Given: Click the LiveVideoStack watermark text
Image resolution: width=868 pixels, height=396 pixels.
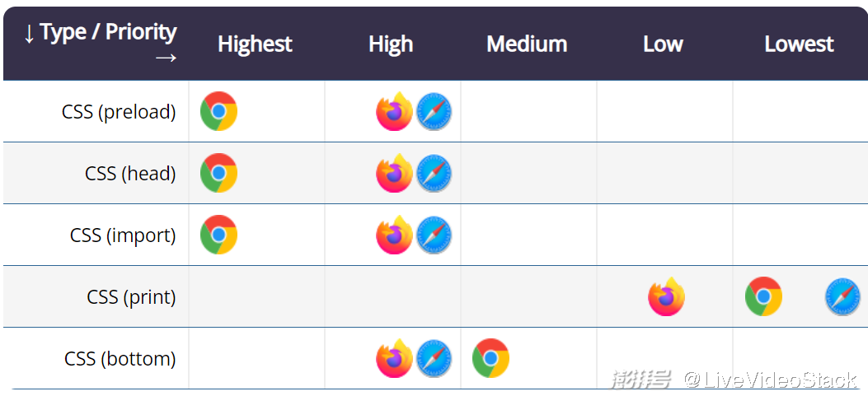Looking at the screenshot, I should coord(771,380).
